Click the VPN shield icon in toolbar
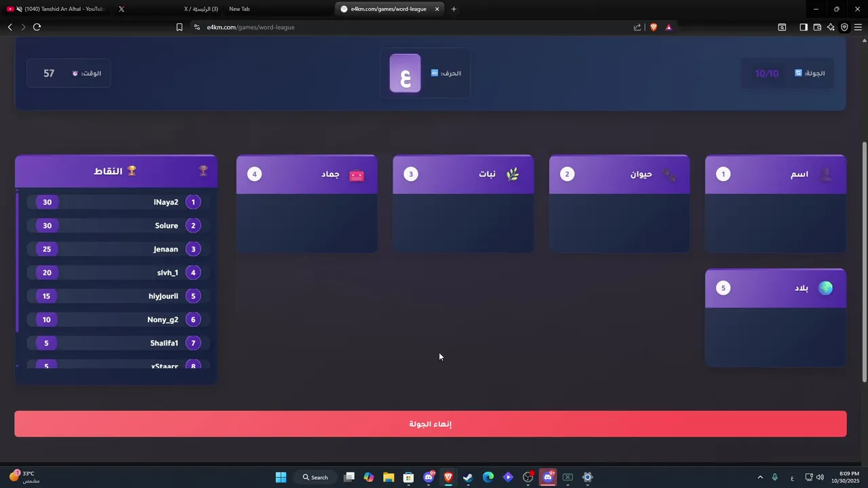Viewport: 868px width, 488px height. [844, 27]
